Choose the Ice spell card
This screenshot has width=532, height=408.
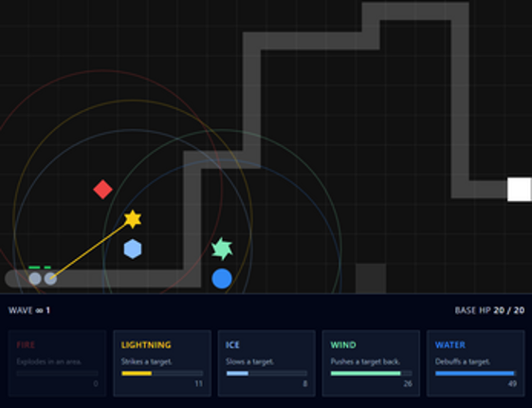(266, 363)
